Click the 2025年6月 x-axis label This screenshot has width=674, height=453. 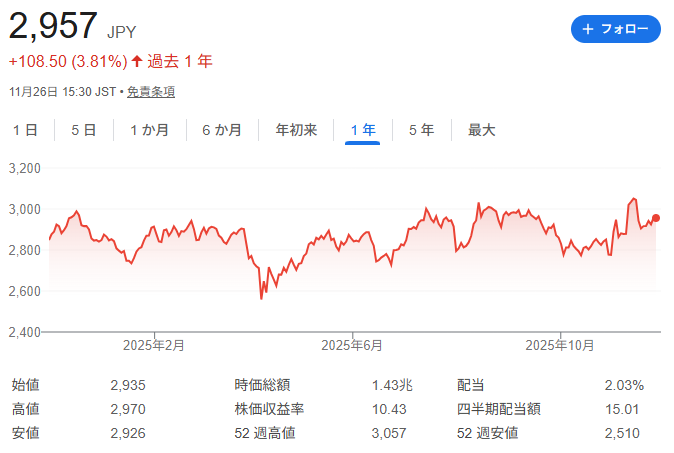click(352, 345)
